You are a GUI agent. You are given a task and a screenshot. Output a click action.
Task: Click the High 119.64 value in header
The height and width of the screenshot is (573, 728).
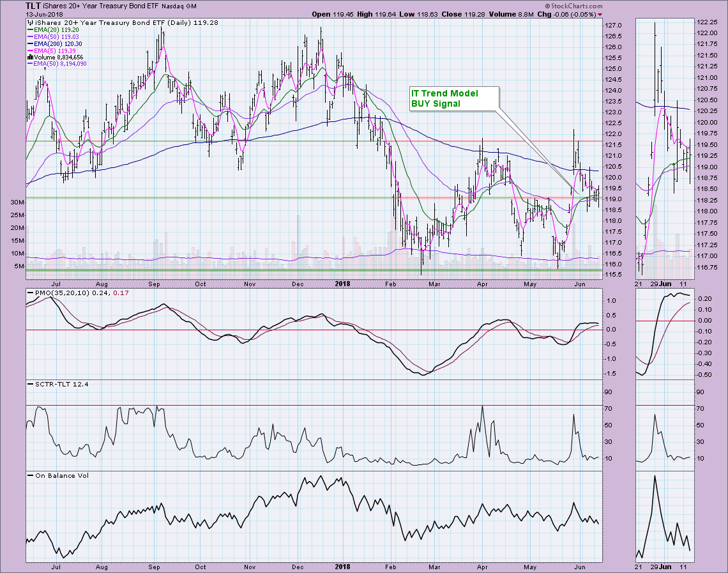pyautogui.click(x=376, y=15)
